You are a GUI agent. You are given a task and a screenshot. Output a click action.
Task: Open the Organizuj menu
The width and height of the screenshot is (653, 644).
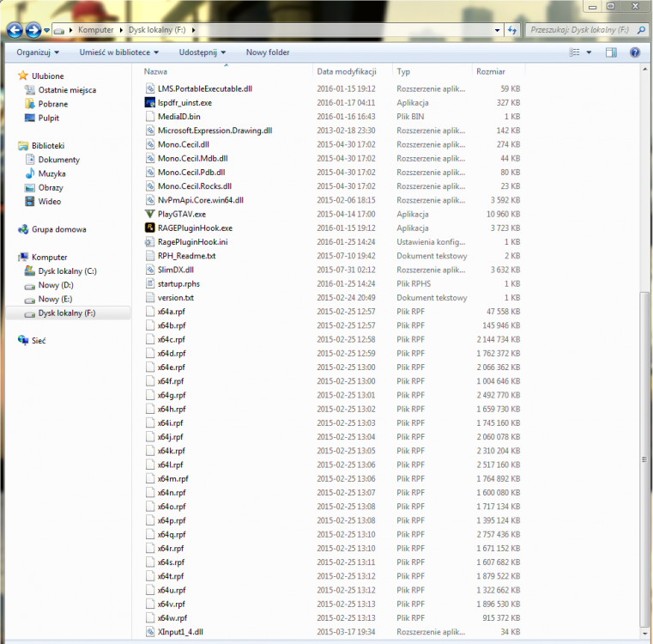(38, 52)
